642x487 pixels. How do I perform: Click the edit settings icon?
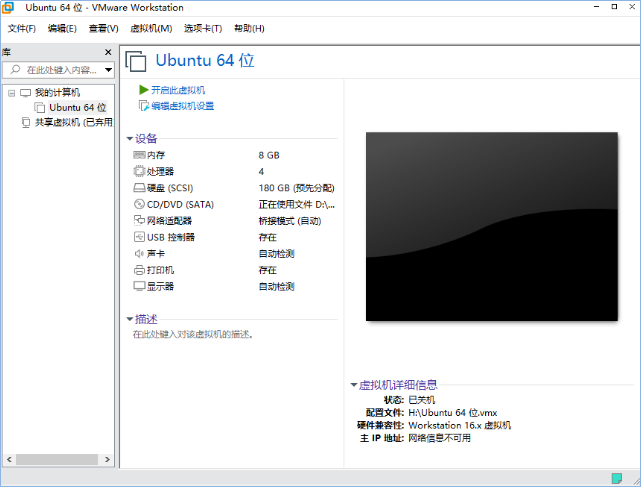144,106
